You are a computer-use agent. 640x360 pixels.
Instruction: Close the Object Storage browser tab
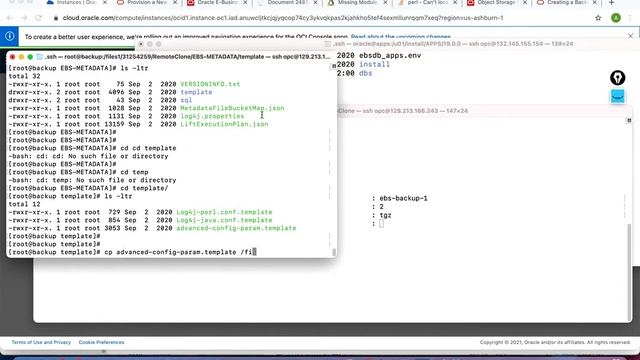click(525, 3)
